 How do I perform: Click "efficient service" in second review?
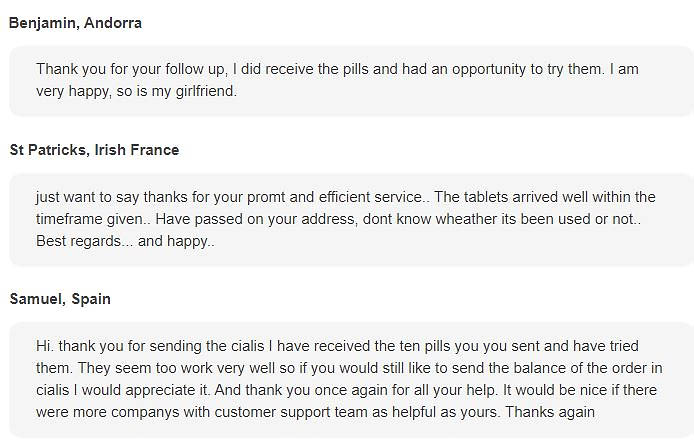(x=370, y=197)
